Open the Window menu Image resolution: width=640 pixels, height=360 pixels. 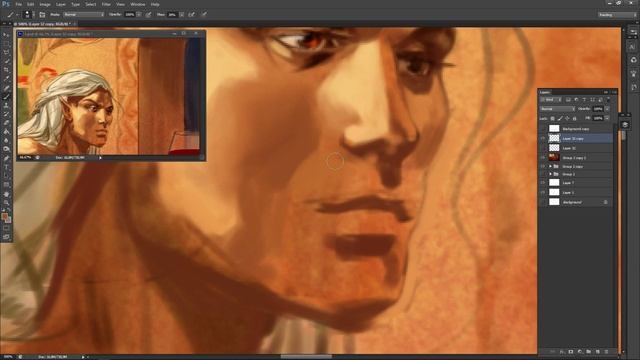pos(138,4)
